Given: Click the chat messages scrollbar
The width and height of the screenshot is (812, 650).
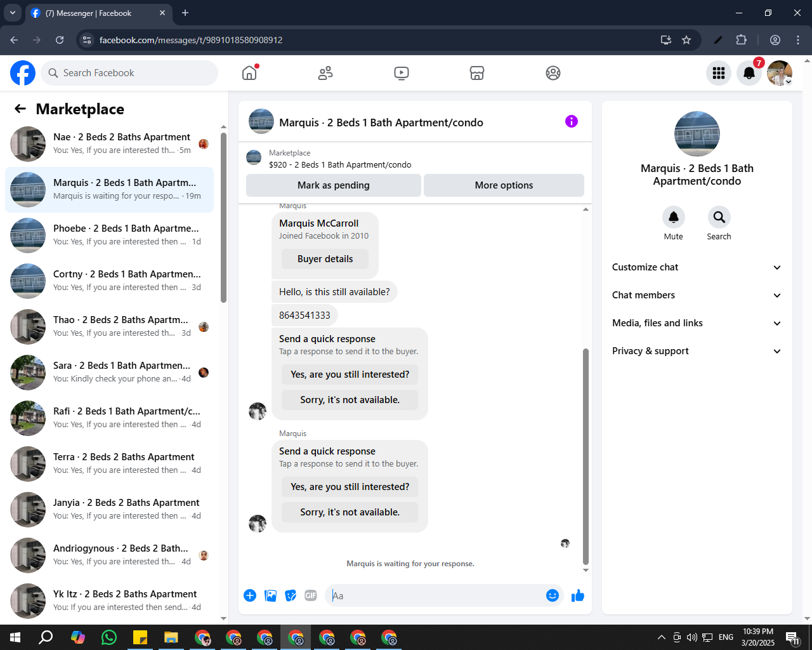Looking at the screenshot, I should point(586,456).
